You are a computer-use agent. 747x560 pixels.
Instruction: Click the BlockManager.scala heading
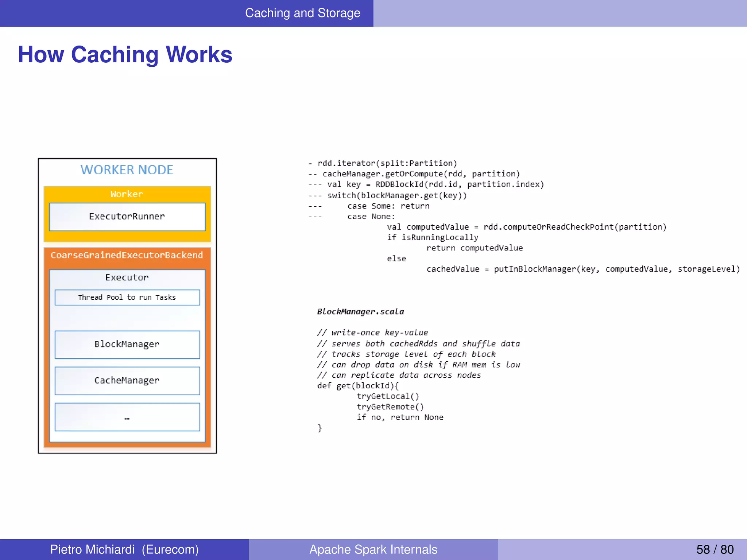[360, 312]
